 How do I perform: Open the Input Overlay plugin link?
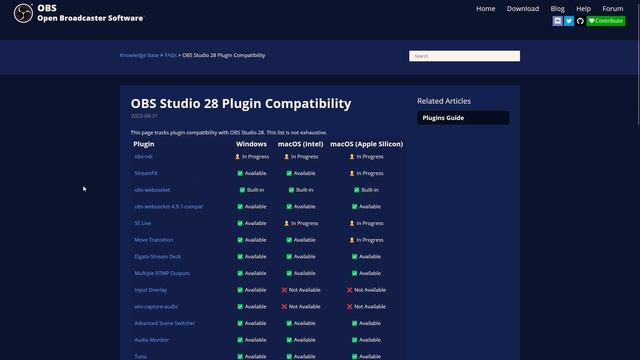tap(151, 290)
